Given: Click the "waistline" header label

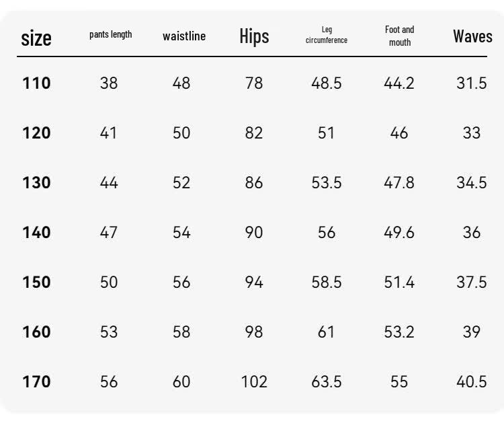Looking at the screenshot, I should [184, 36].
